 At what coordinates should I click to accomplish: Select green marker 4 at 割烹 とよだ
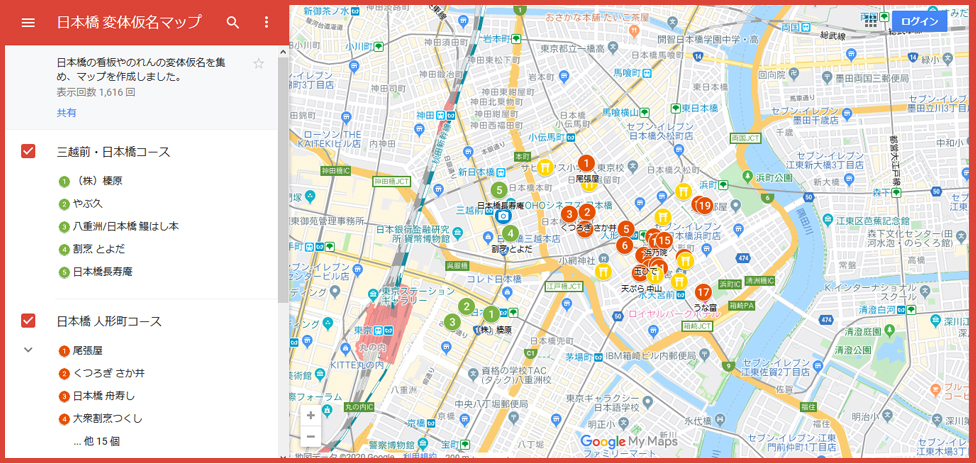coord(510,234)
